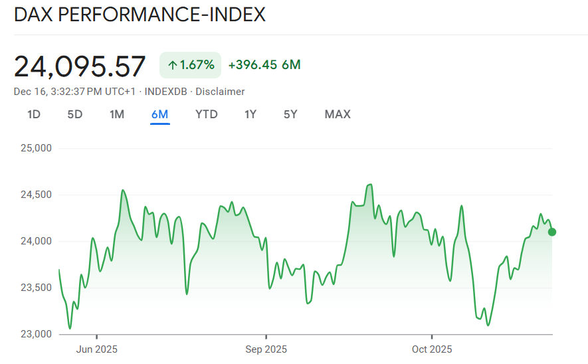The height and width of the screenshot is (364, 588).
Task: Select the 5D chart range
Action: point(75,114)
